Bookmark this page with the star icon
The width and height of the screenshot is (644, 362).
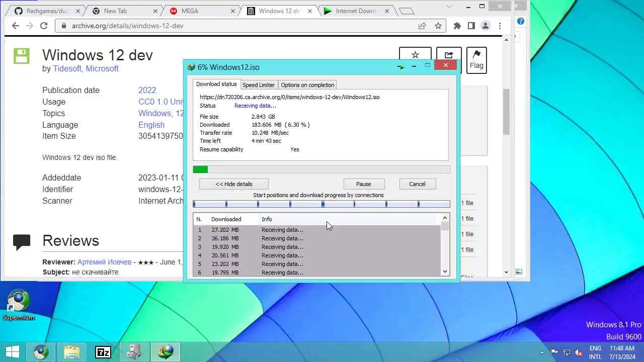pos(438,26)
